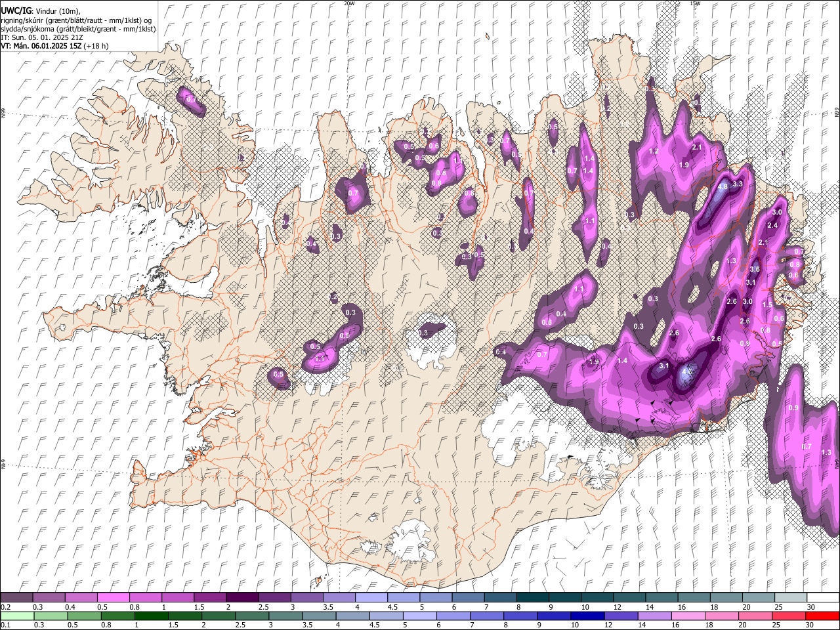Screen dimensions: 840x630
Task: Pick the pale gray 25 swatch in the upper legend
Action: click(791, 597)
